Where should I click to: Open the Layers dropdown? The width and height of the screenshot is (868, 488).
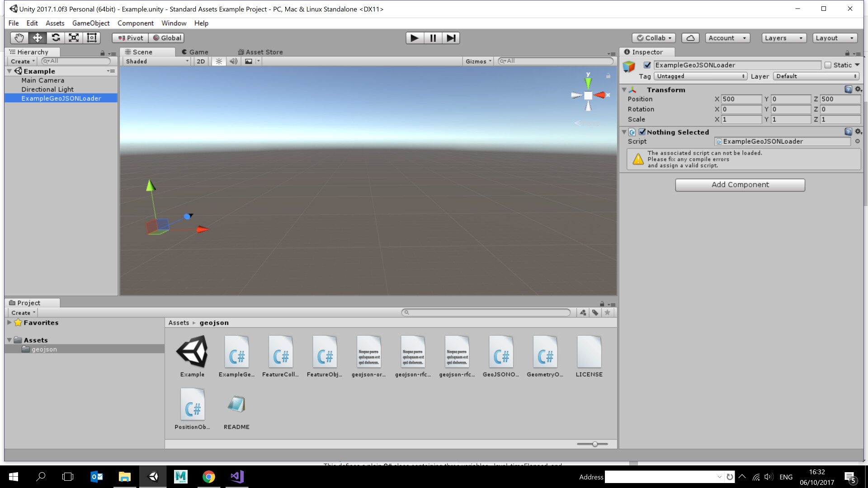pyautogui.click(x=783, y=38)
